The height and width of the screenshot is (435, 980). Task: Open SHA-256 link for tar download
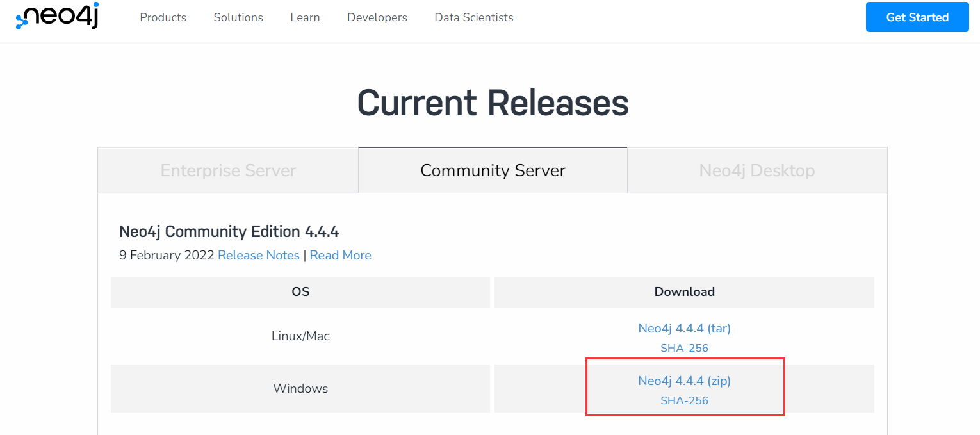[x=684, y=349]
